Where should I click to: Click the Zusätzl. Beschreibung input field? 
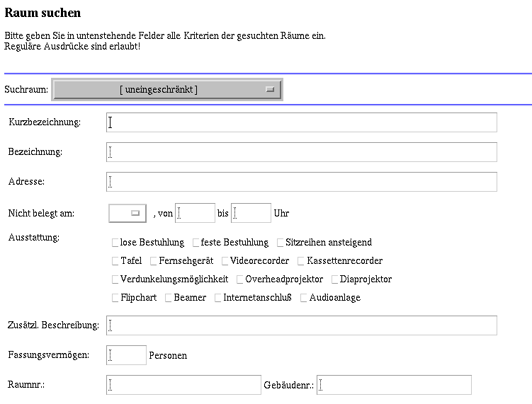tap(302, 325)
